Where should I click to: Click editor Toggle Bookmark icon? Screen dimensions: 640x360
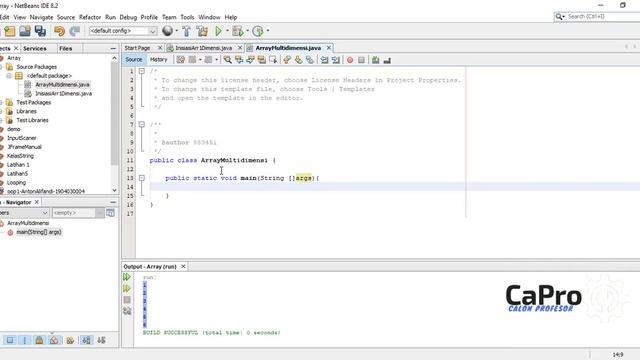coord(310,60)
